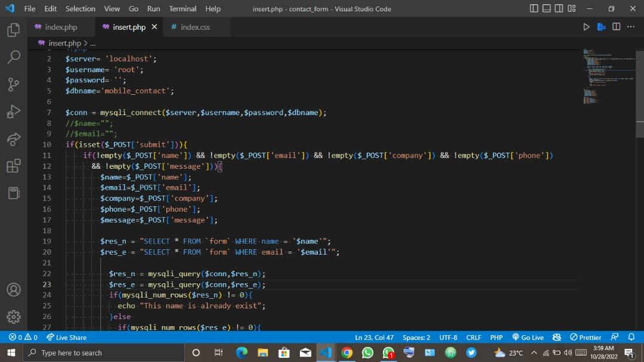Viewport: 644px width, 362px height.
Task: Open the Go menu
Action: [134, 8]
